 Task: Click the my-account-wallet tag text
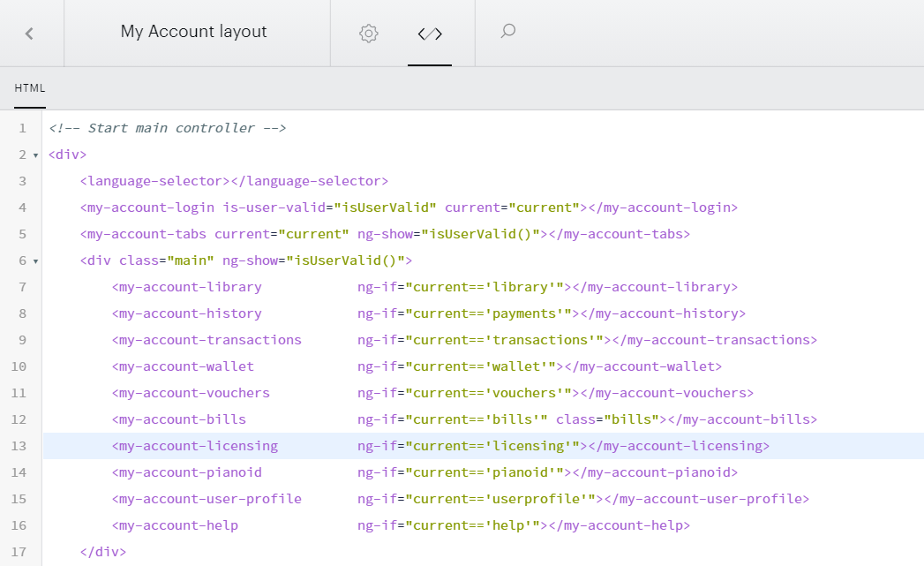183,366
